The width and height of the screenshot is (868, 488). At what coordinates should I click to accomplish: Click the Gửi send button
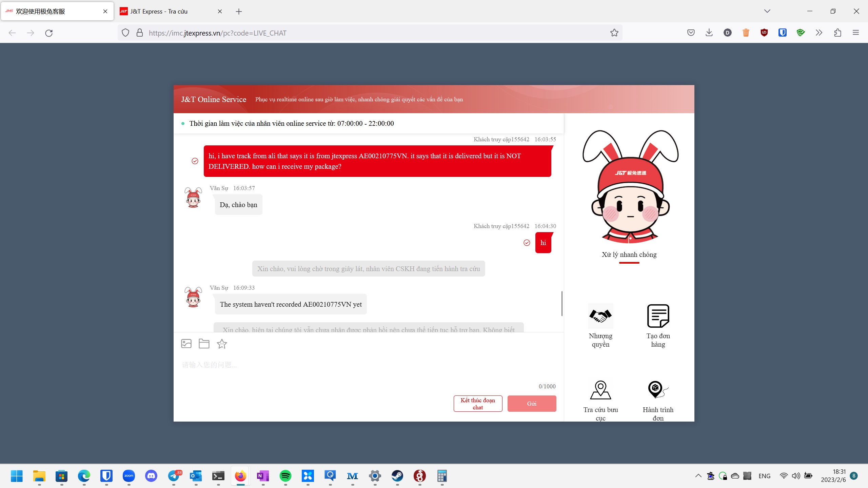point(532,404)
